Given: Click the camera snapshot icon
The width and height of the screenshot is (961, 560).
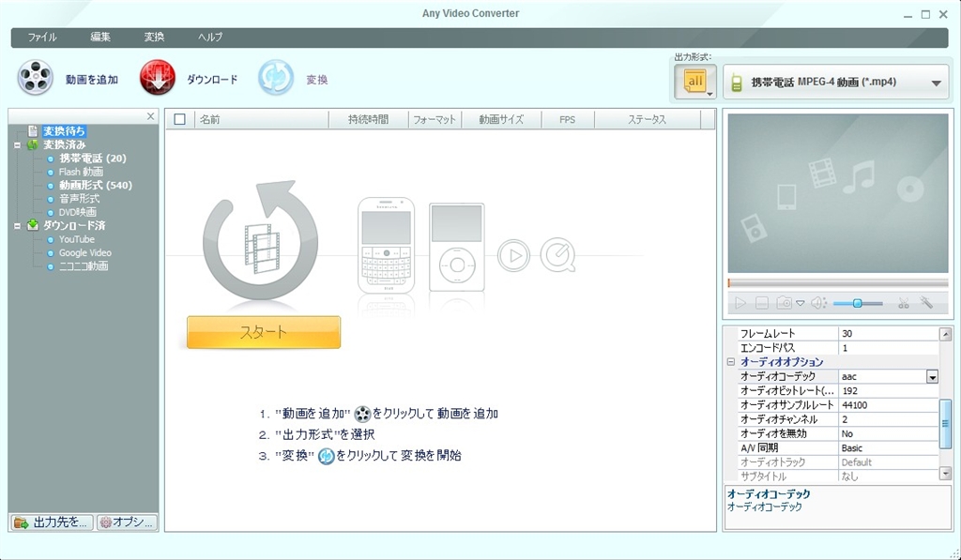Looking at the screenshot, I should pos(784,303).
